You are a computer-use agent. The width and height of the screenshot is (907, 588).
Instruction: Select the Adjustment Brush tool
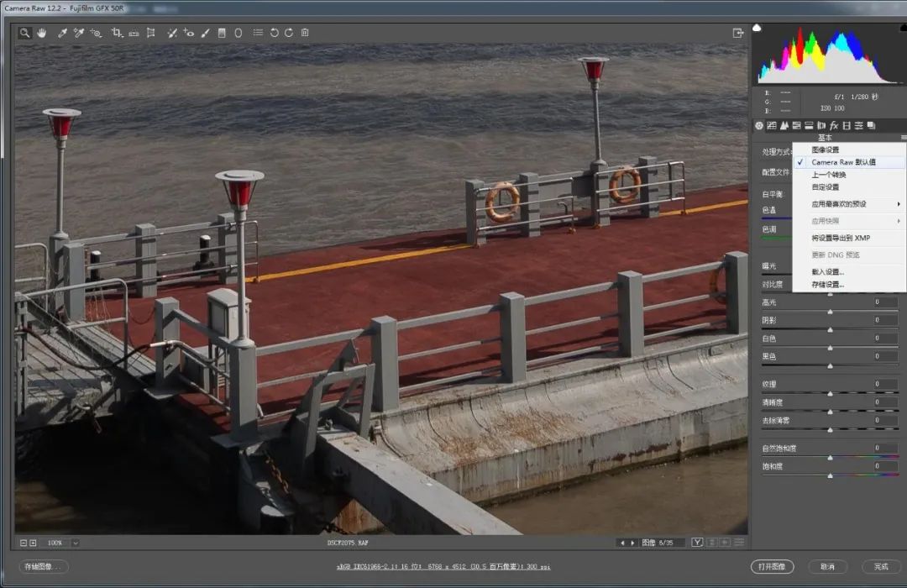click(x=205, y=33)
